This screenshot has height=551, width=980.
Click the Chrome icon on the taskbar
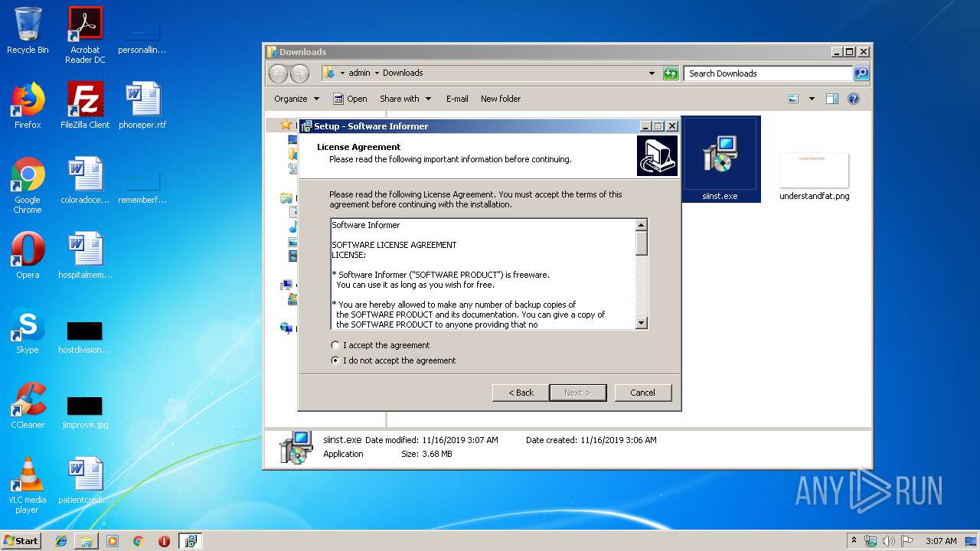[138, 541]
